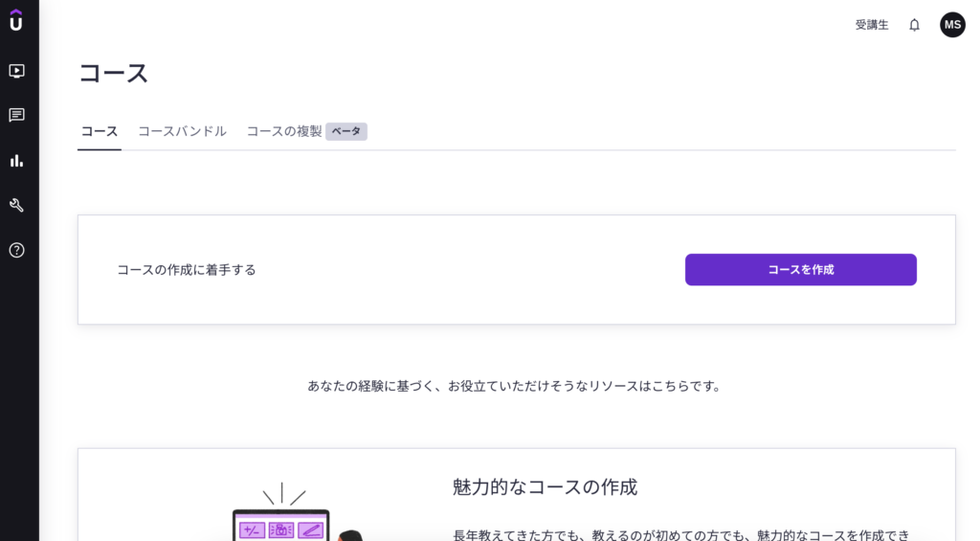Viewport: 980px width, 541px height.
Task: Click the コース page heading
Action: pyautogui.click(x=113, y=74)
